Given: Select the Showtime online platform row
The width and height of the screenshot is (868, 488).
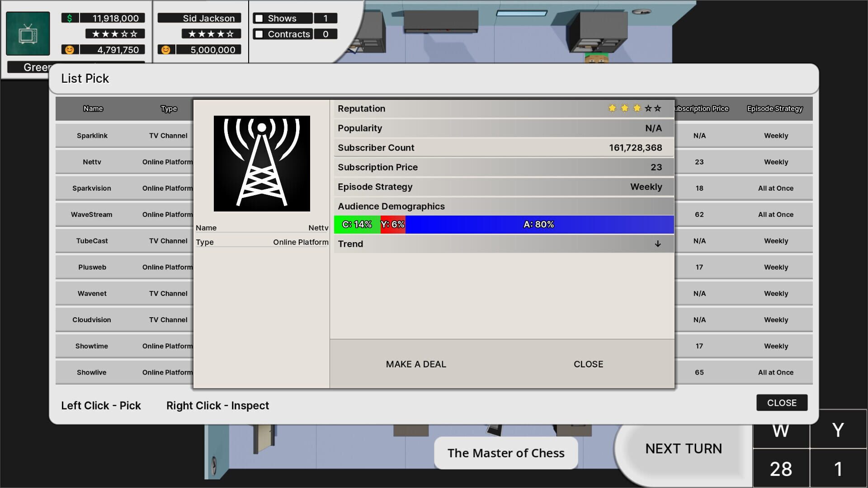Looking at the screenshot, I should pyautogui.click(x=91, y=346).
